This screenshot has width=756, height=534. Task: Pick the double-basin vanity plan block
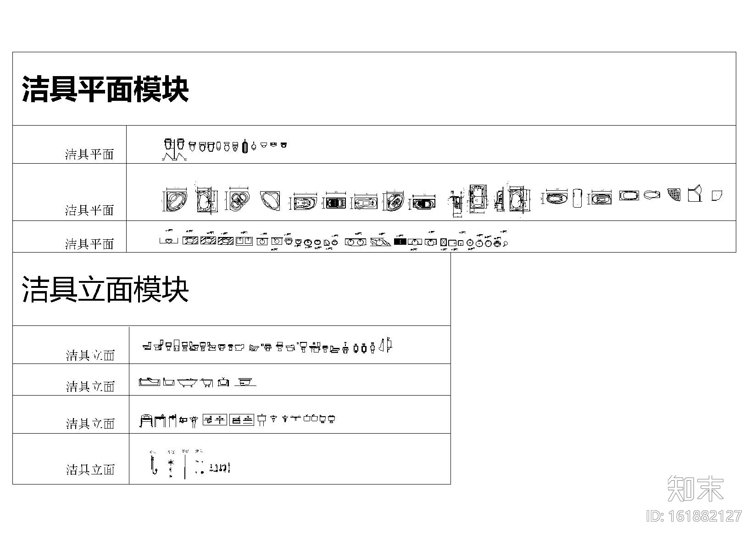[356, 242]
